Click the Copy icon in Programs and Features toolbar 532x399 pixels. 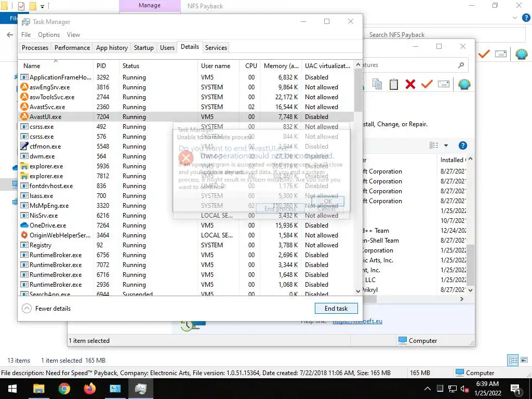click(x=377, y=84)
